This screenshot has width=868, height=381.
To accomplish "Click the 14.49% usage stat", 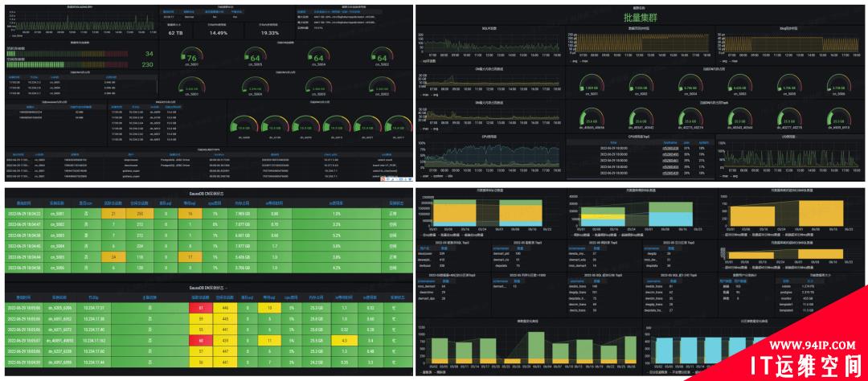I will pyautogui.click(x=218, y=33).
